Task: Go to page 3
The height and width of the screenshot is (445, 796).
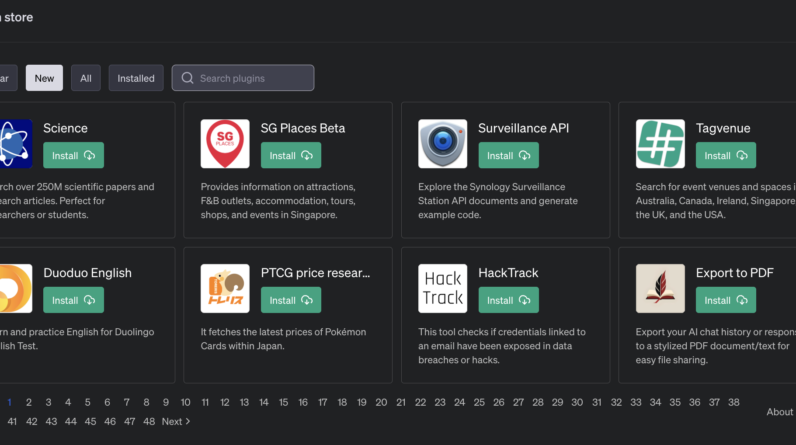Action: point(48,402)
